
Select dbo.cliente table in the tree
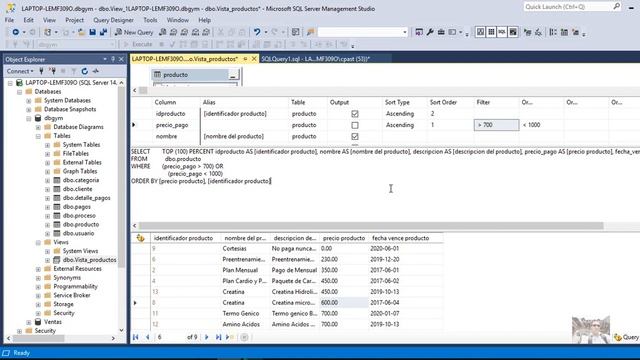pos(78,189)
